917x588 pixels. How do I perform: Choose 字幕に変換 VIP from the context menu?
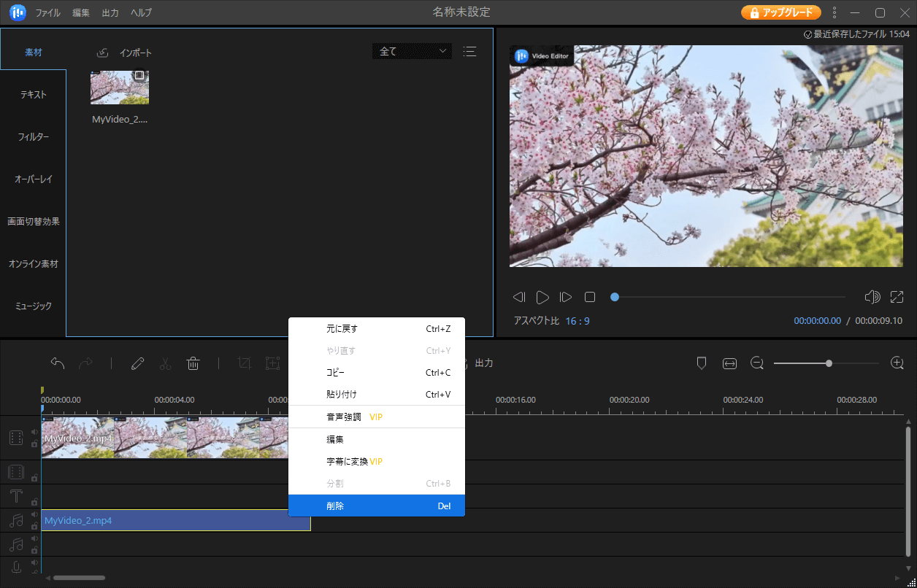[377, 462]
